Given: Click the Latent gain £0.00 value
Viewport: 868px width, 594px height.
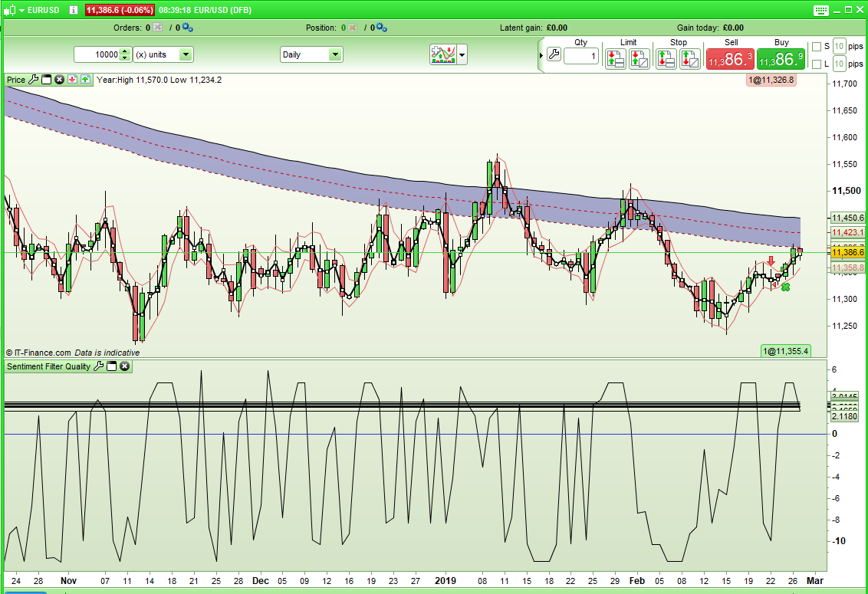Looking at the screenshot, I should click(x=557, y=28).
